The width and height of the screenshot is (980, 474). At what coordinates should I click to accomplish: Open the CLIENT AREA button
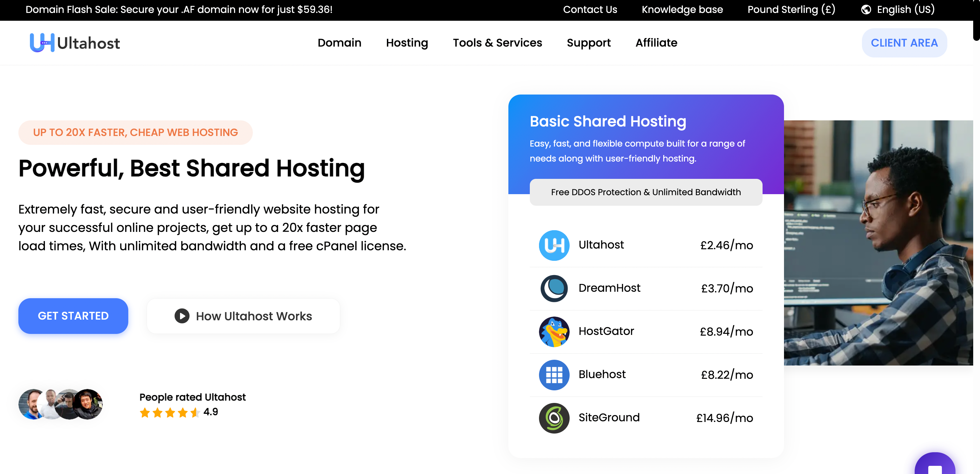pyautogui.click(x=904, y=43)
